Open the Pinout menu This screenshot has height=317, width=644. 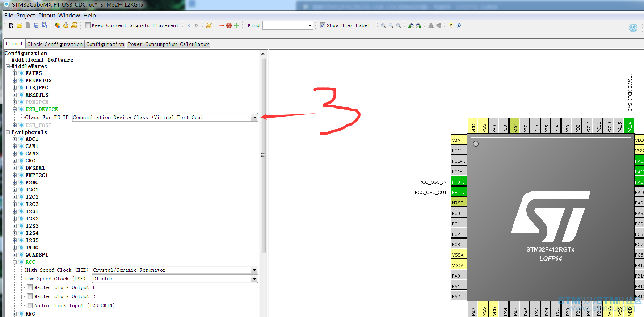(47, 15)
